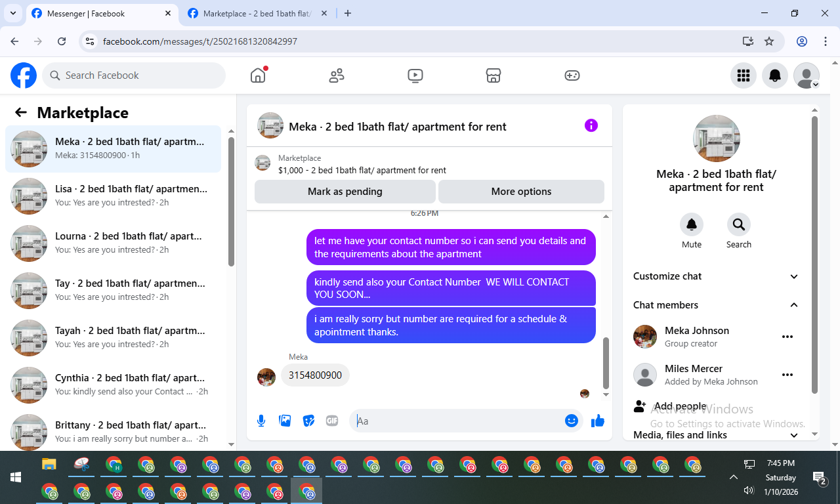Click the site information icon in address bar
The width and height of the screenshot is (840, 504).
pos(91,41)
